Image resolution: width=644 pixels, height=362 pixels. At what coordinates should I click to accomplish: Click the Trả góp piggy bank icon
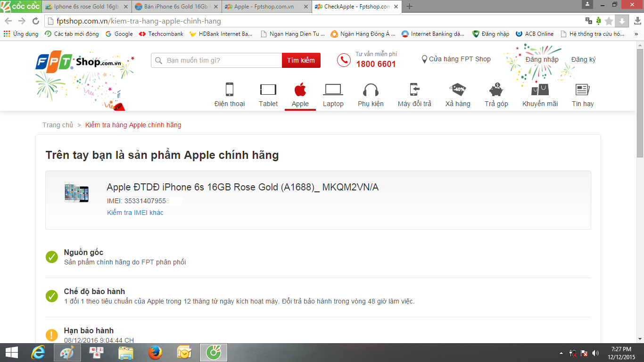click(x=496, y=90)
